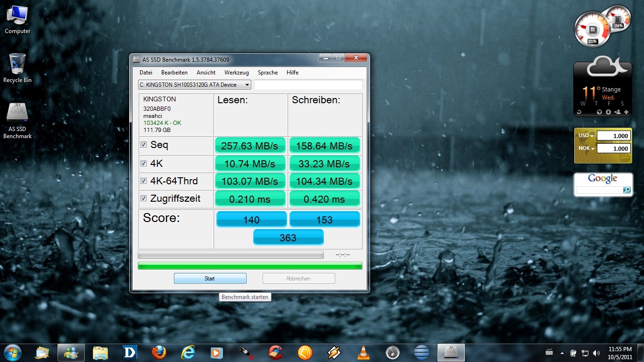Uncheck the Zugriffszeit test checkbox
The image size is (644, 362).
(144, 198)
